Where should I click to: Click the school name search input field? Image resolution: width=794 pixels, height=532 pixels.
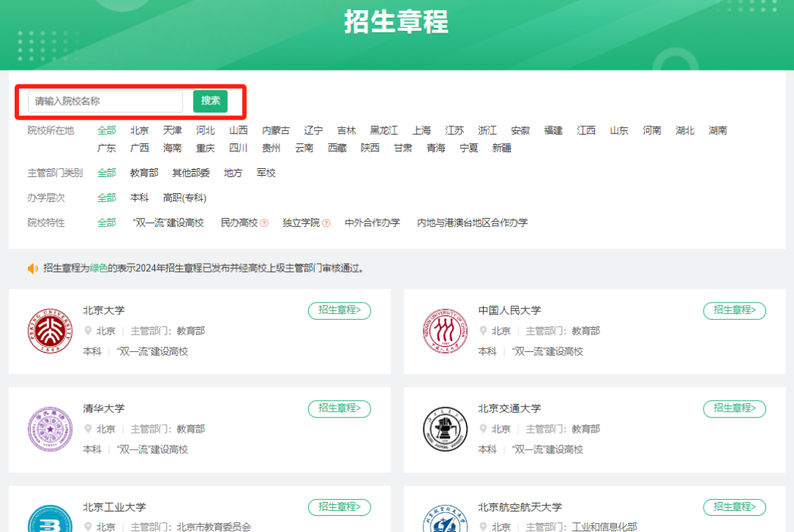click(x=105, y=101)
